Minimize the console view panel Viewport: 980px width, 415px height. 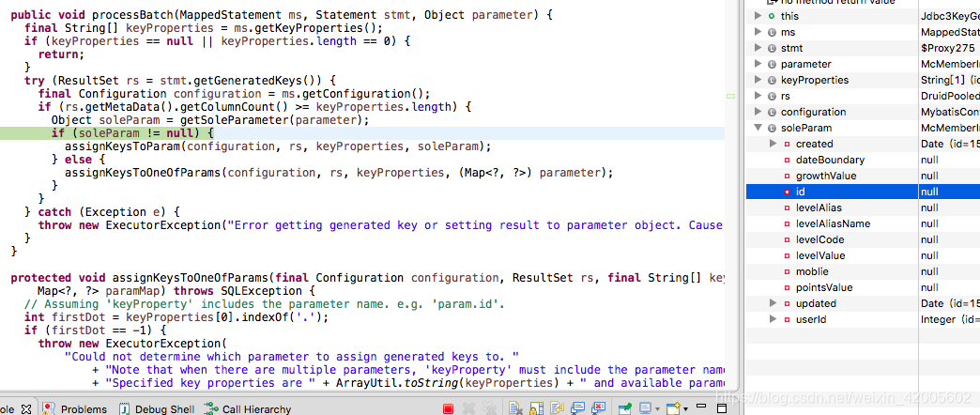coord(701,406)
